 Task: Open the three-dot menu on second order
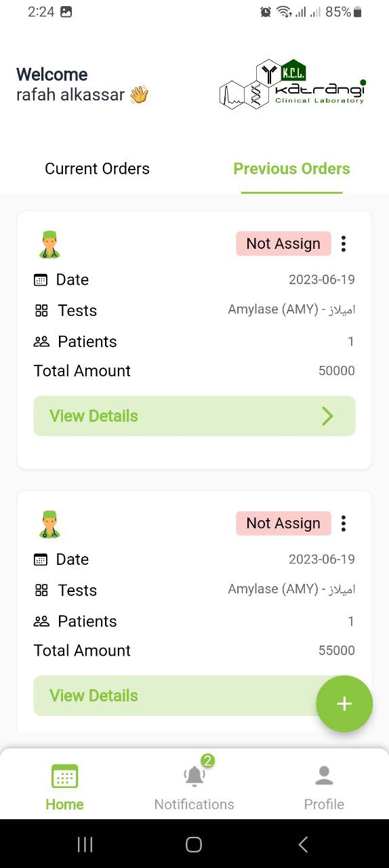[344, 523]
